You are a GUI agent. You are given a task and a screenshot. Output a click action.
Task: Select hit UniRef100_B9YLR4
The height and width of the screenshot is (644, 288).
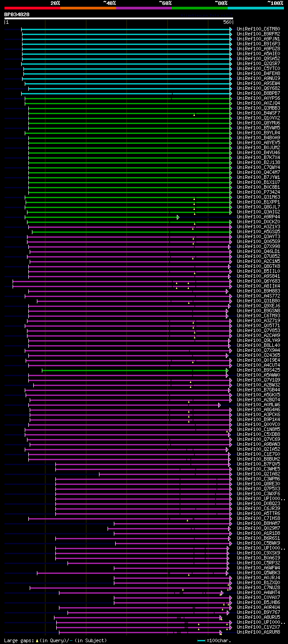(258, 133)
